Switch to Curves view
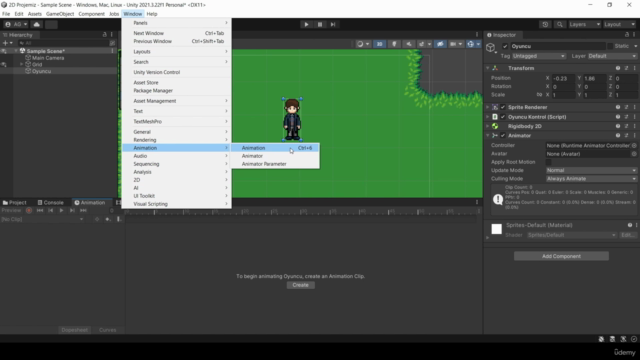 (108, 330)
